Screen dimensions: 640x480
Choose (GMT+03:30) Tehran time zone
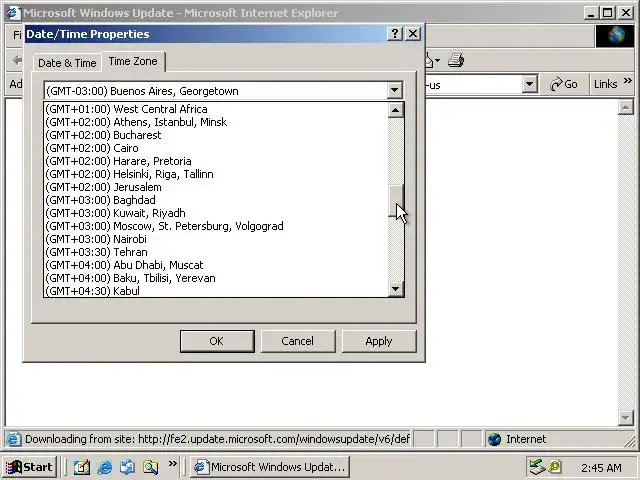(216, 252)
